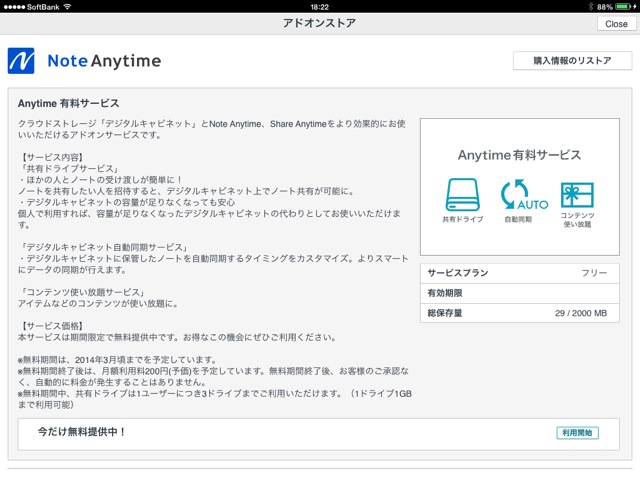Click the Anytime 有料サービス heading
Image resolution: width=640 pixels, height=480 pixels.
[69, 103]
